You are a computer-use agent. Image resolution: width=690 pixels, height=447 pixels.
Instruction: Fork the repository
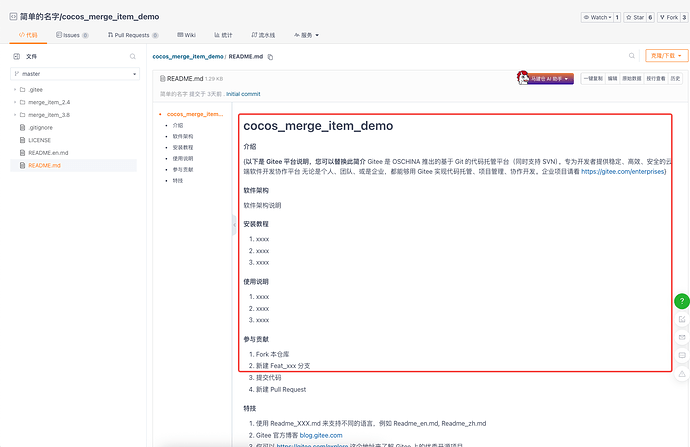point(669,18)
